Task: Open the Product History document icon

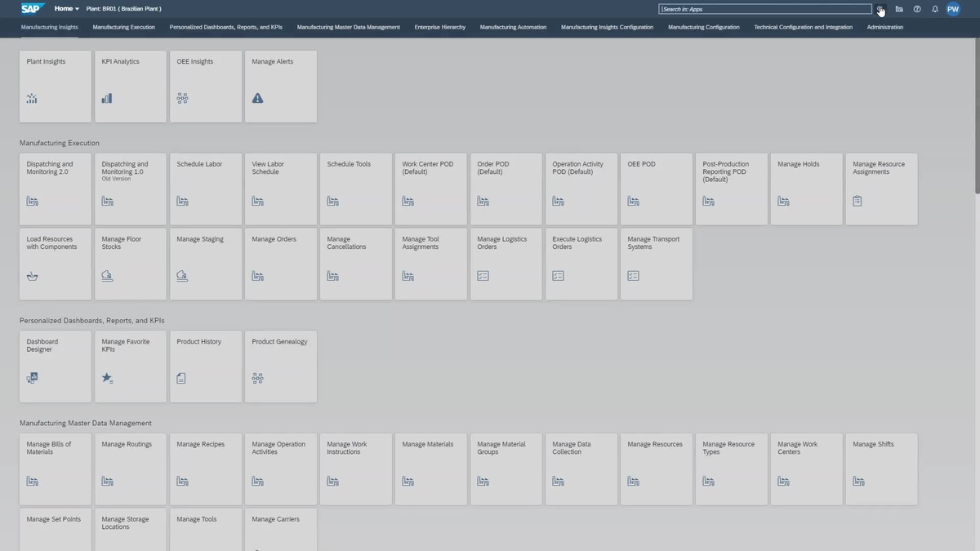Action: [x=181, y=378]
